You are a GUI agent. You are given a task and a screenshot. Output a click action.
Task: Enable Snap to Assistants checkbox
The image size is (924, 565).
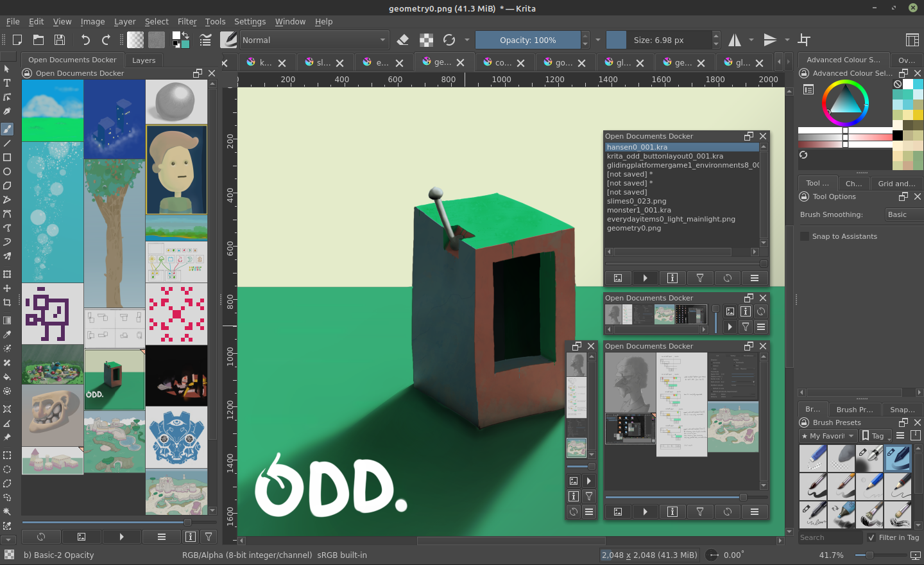pos(805,236)
